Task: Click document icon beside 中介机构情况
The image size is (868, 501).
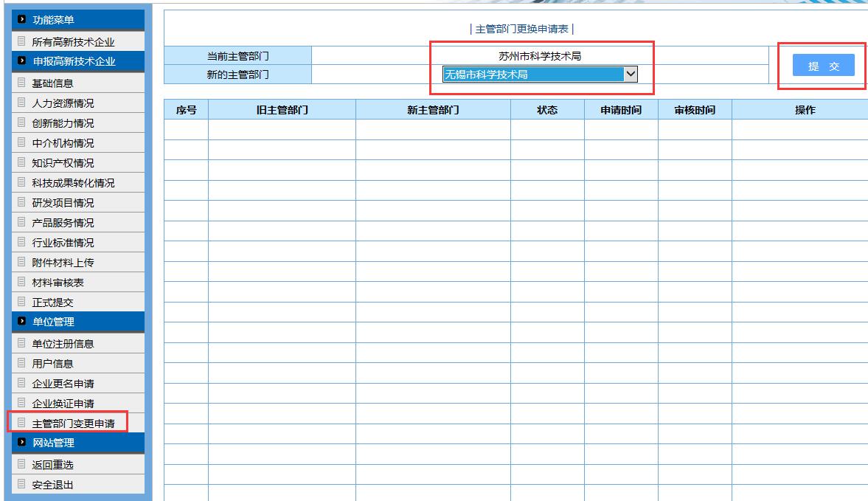Action: pyautogui.click(x=21, y=142)
